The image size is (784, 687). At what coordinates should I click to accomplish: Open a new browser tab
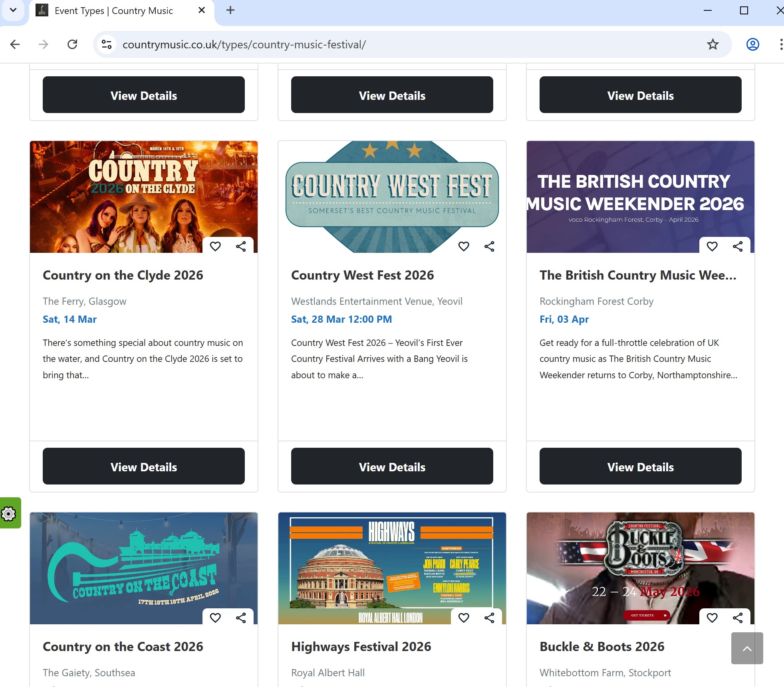[230, 10]
